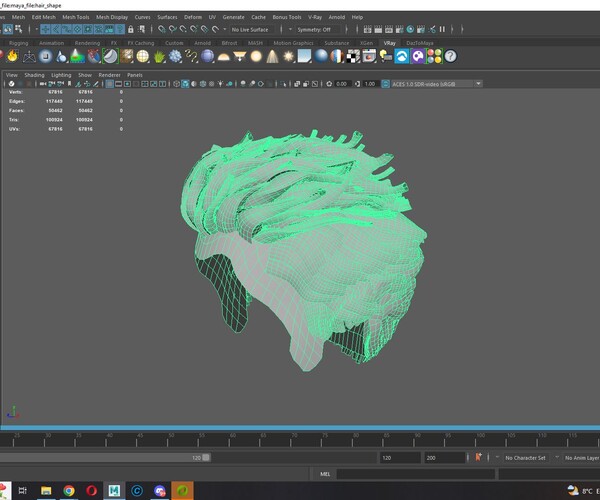Click the blue particle cluster shelf icon

[175, 56]
